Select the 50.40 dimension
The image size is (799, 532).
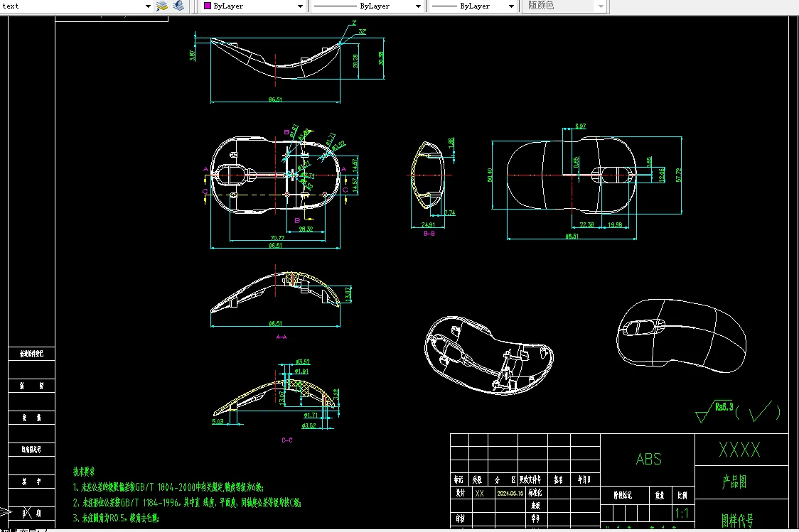pyautogui.click(x=490, y=175)
